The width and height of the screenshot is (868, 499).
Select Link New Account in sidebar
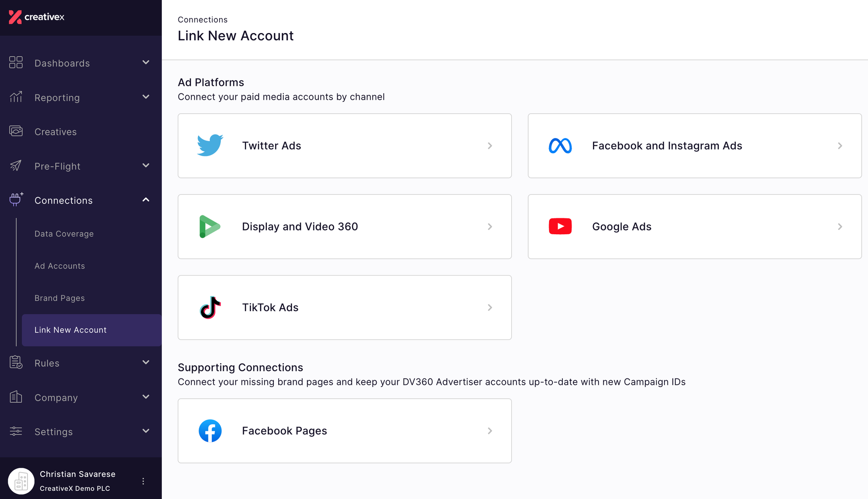click(92, 330)
